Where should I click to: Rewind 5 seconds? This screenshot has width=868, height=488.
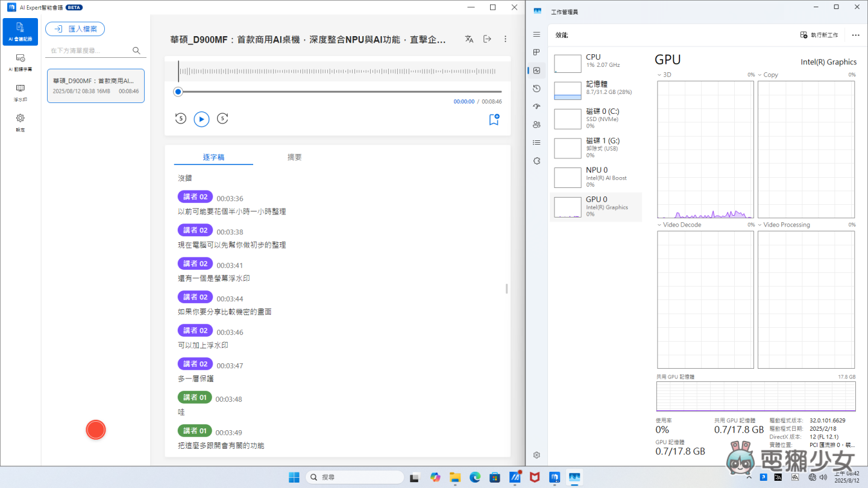[180, 119]
